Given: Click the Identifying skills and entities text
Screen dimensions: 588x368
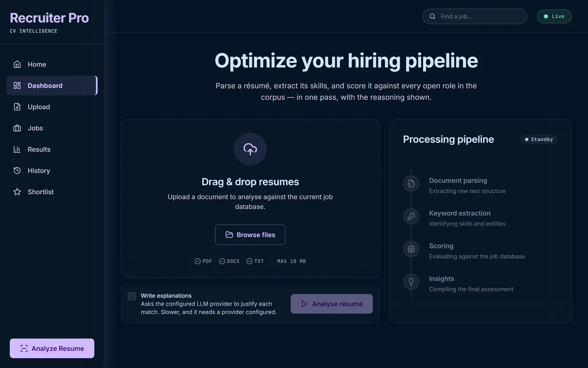Looking at the screenshot, I should coord(467,224).
